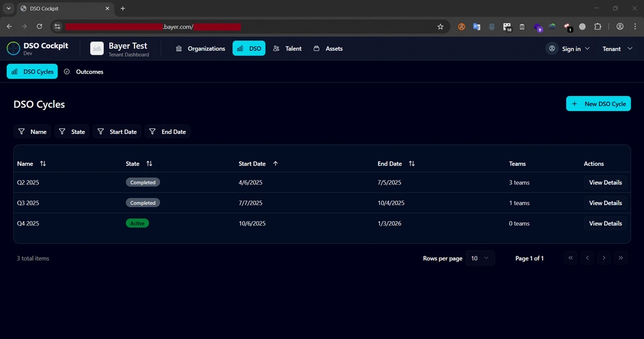644x339 pixels.
Task: Click the 0 teams cell
Action: click(519, 224)
